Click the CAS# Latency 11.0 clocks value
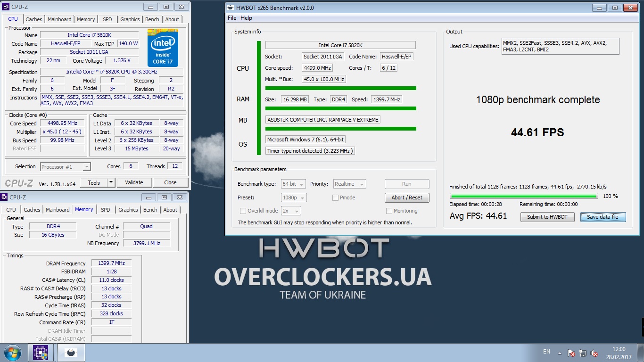Viewport: 644px width, 362px height. pos(111,280)
